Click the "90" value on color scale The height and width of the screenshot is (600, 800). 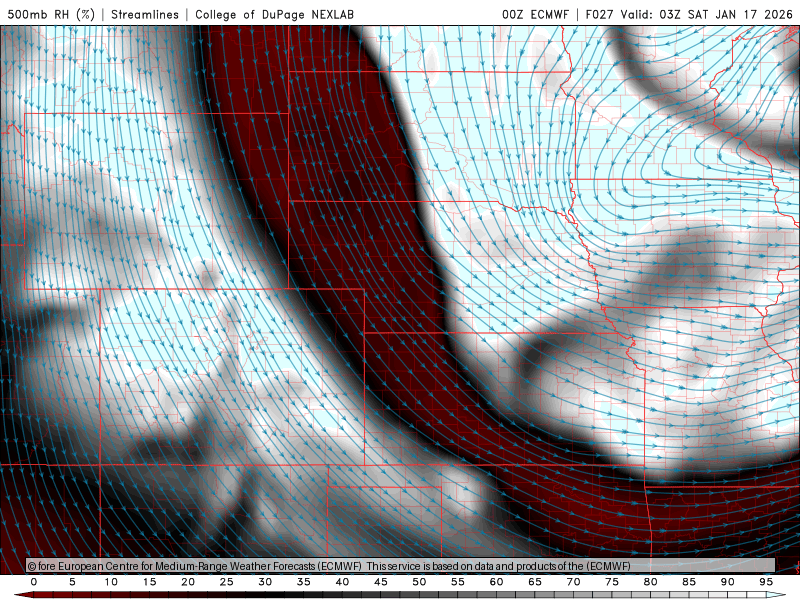pyautogui.click(x=728, y=582)
